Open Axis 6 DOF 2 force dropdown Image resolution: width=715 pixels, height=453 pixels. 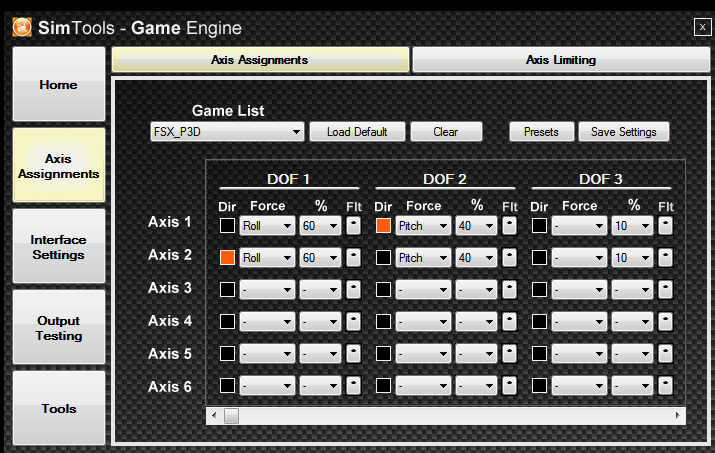tap(423, 385)
